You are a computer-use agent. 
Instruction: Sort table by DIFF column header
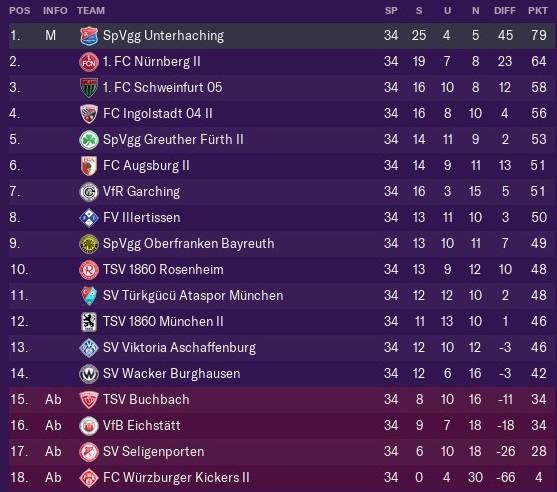point(504,11)
